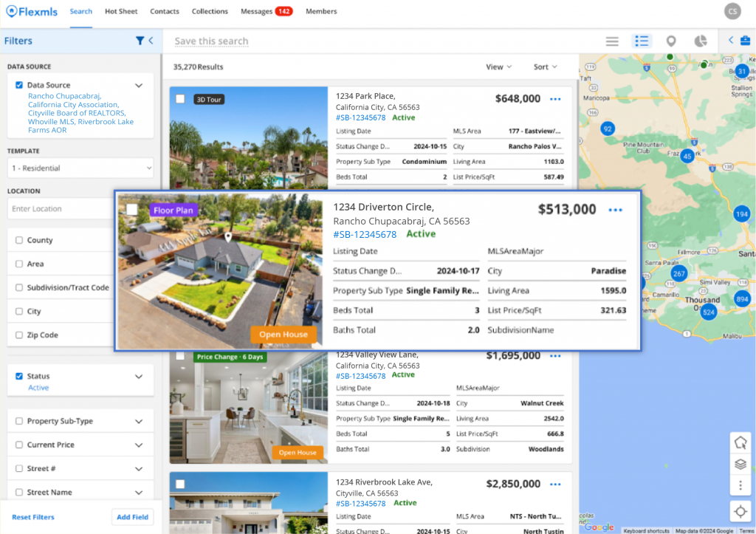756x534 pixels.
Task: Click the funnel filter icon
Action: [140, 41]
